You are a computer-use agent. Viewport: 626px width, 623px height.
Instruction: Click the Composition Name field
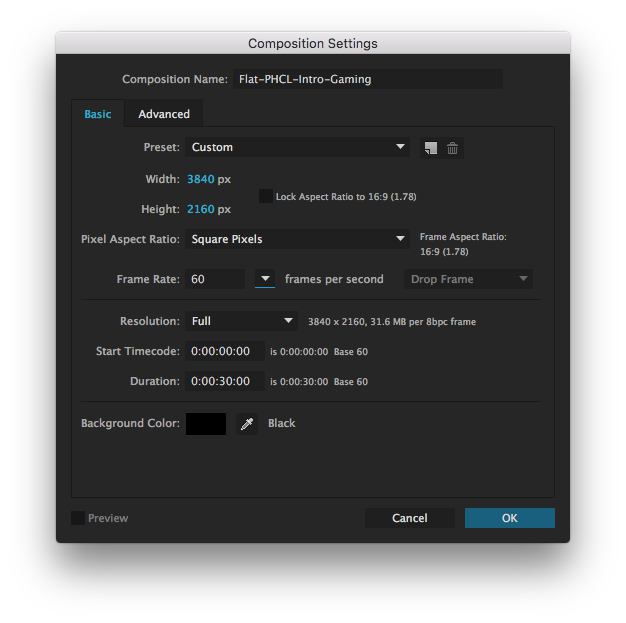coord(368,79)
